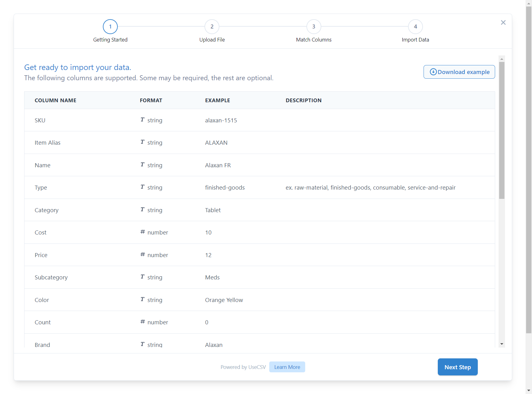Click string type icon in Type row
The width and height of the screenshot is (532, 394).
pyautogui.click(x=143, y=187)
